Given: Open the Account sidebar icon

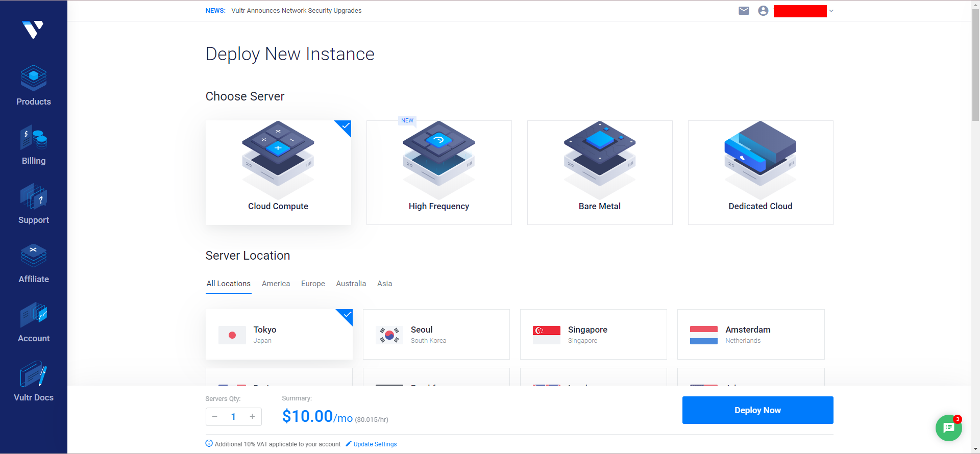Looking at the screenshot, I should pos(34,315).
